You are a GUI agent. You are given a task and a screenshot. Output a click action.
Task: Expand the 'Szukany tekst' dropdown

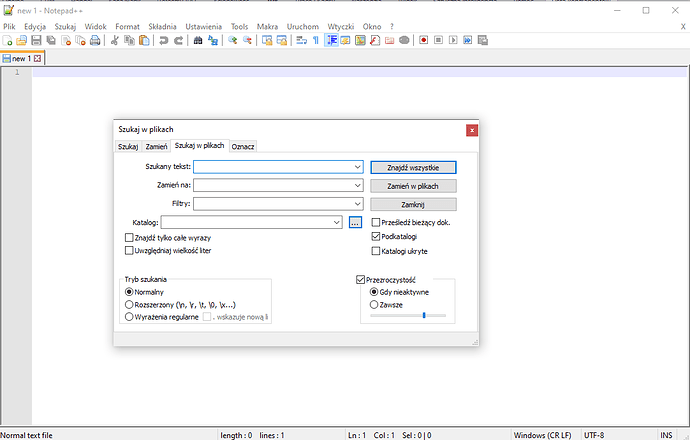tap(357, 167)
